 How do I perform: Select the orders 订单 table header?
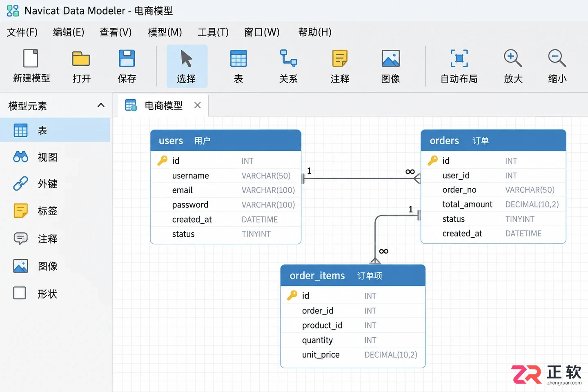click(x=493, y=140)
